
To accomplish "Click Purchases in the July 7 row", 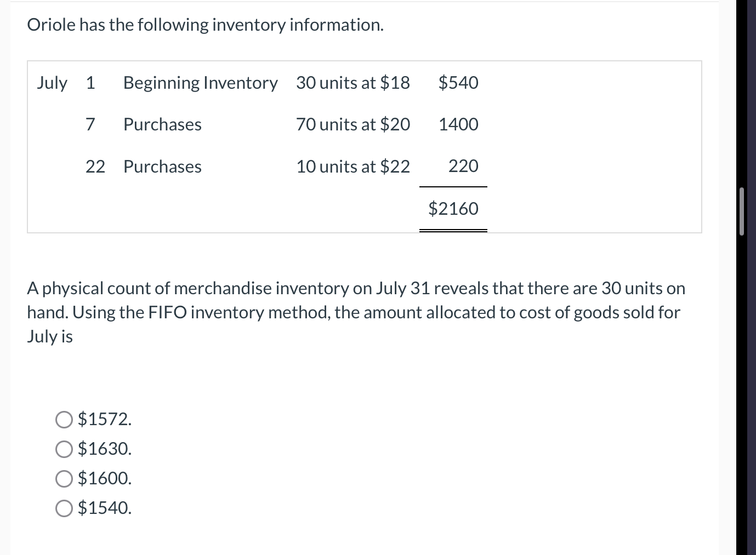I will [162, 125].
